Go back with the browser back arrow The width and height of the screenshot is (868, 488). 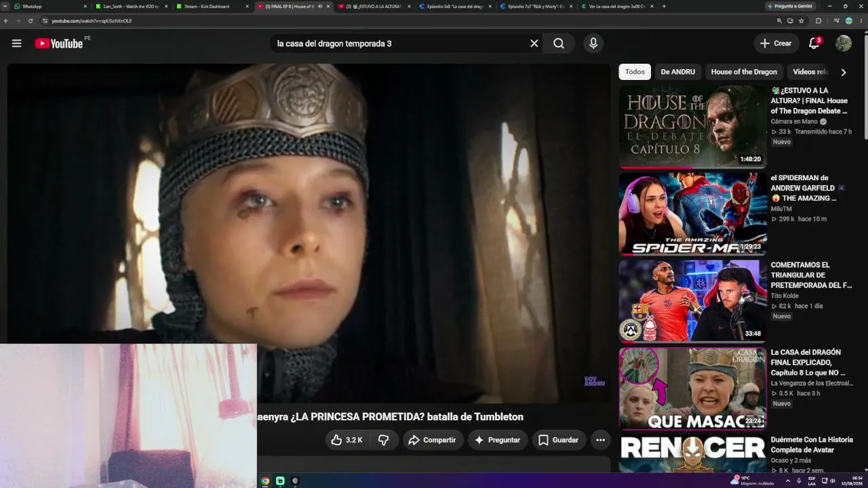(x=6, y=21)
